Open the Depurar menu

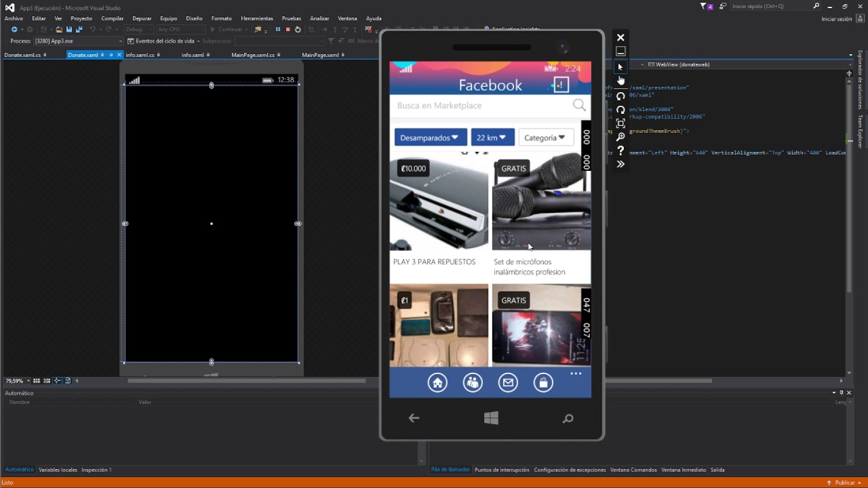pos(142,18)
